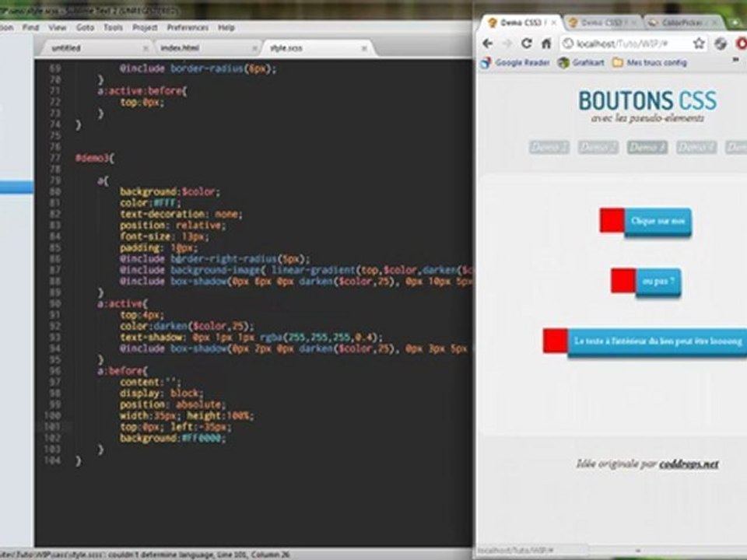Click the text-decoration: none; code line
The width and height of the screenshot is (747, 560).
(181, 215)
